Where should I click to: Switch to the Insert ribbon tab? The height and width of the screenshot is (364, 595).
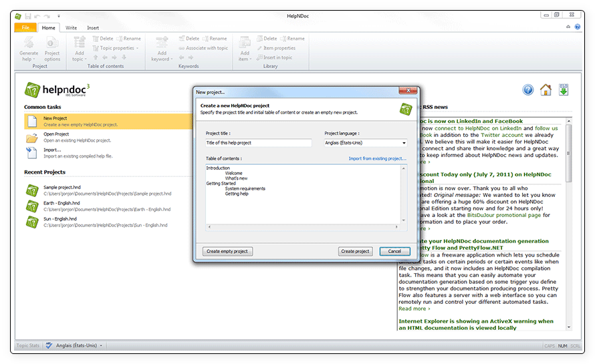click(93, 27)
